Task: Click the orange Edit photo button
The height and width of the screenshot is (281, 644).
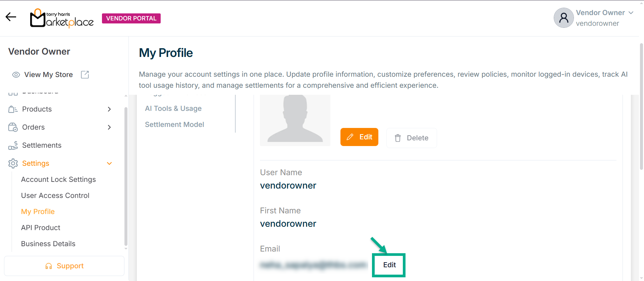Action: [x=359, y=137]
